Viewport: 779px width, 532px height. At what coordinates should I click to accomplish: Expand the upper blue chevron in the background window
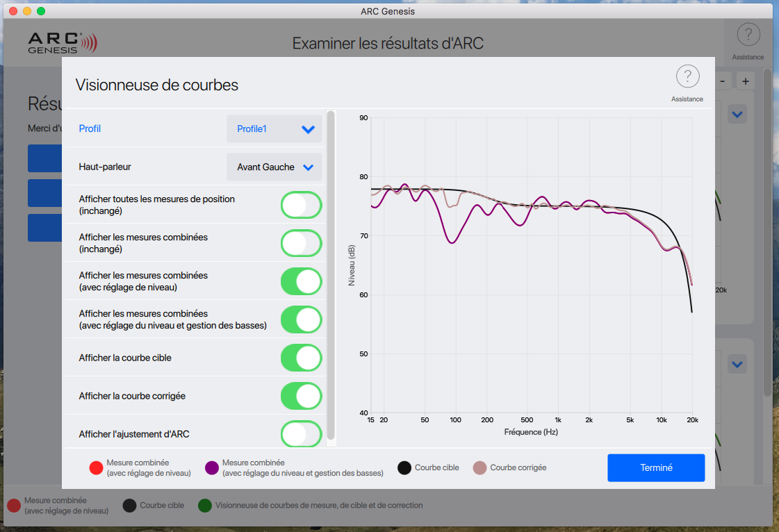pyautogui.click(x=737, y=115)
